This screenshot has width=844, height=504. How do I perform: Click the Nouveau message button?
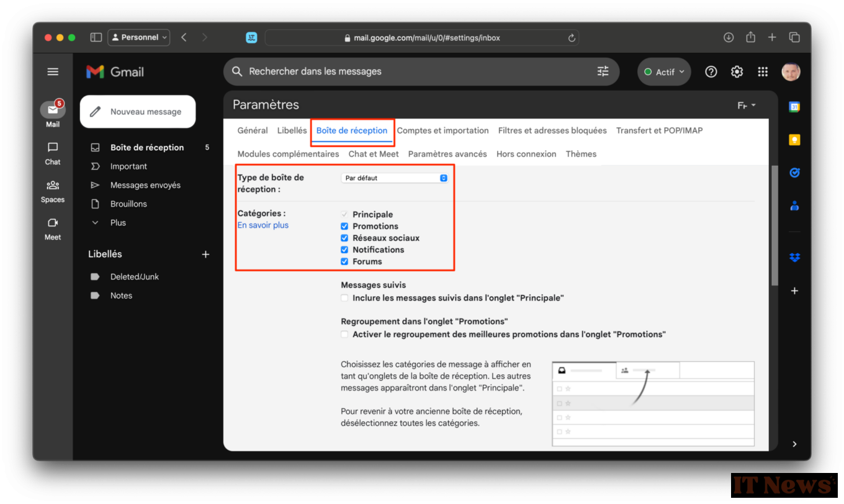pos(138,112)
